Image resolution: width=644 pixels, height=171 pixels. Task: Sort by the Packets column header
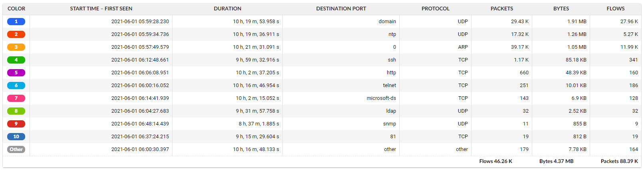click(x=501, y=9)
